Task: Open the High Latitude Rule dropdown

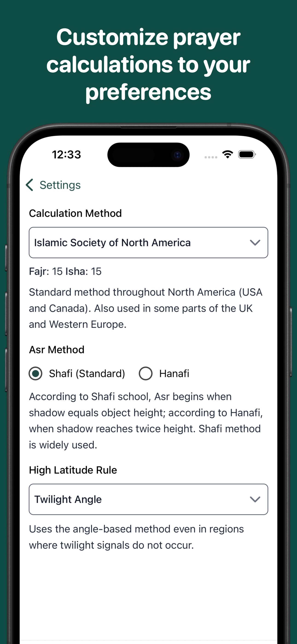Action: 148,499
